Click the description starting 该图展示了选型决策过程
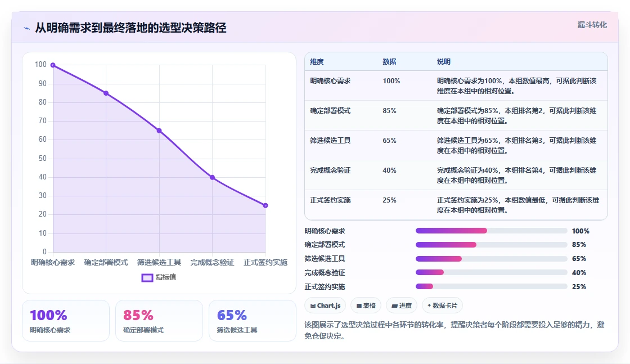The image size is (630, 364). [454, 330]
